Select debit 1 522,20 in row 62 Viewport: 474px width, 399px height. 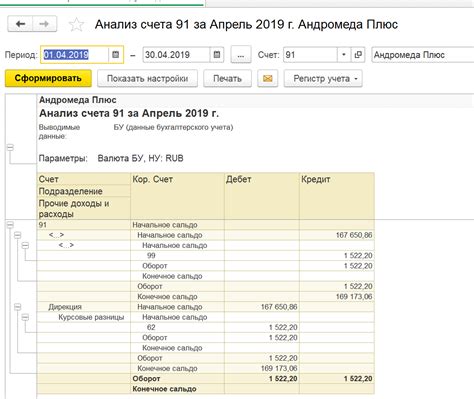coord(262,327)
